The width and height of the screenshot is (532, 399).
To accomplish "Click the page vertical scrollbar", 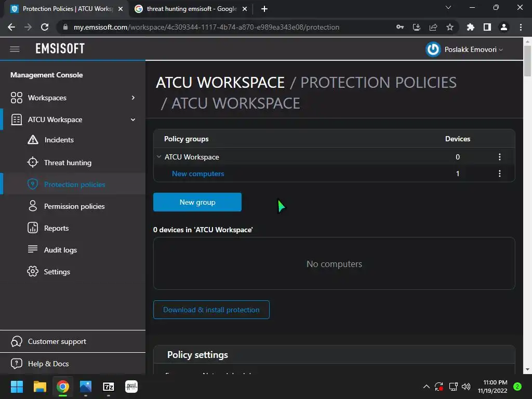I will 527,61.
